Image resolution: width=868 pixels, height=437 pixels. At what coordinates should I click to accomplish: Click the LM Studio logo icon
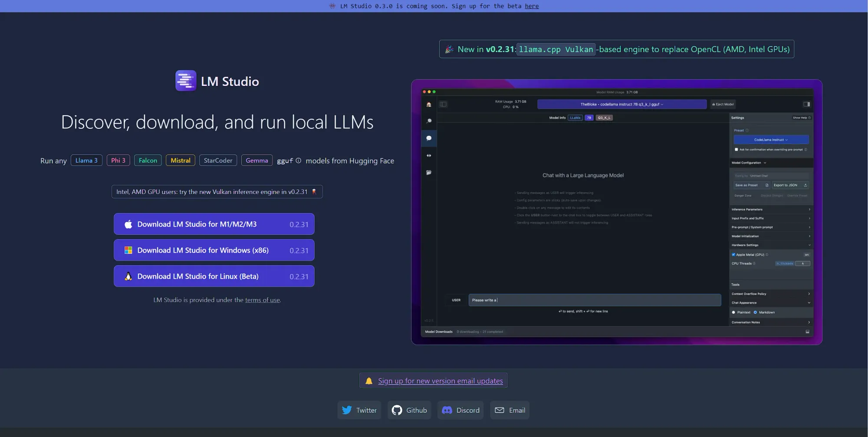point(186,81)
